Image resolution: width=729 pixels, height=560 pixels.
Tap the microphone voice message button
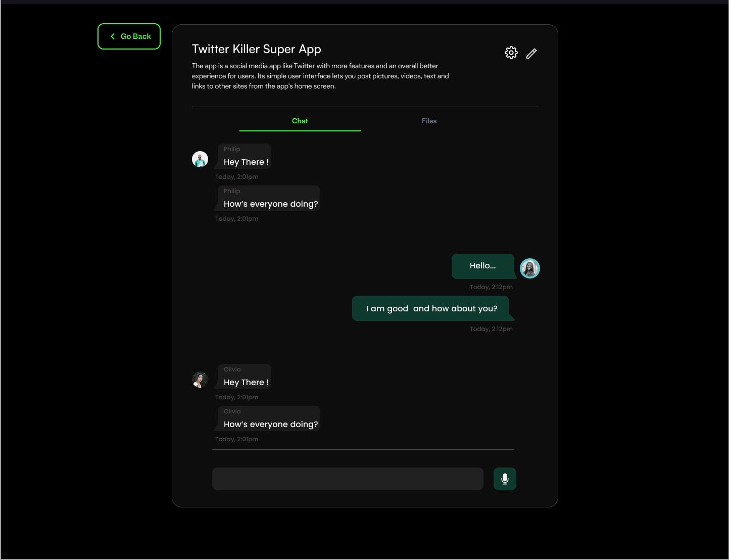tap(505, 479)
